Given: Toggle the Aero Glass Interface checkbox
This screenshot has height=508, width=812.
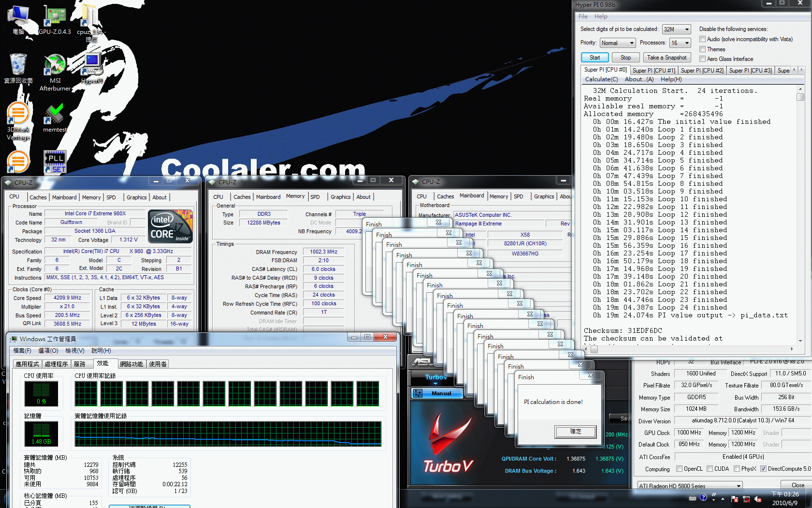Looking at the screenshot, I should pos(703,59).
